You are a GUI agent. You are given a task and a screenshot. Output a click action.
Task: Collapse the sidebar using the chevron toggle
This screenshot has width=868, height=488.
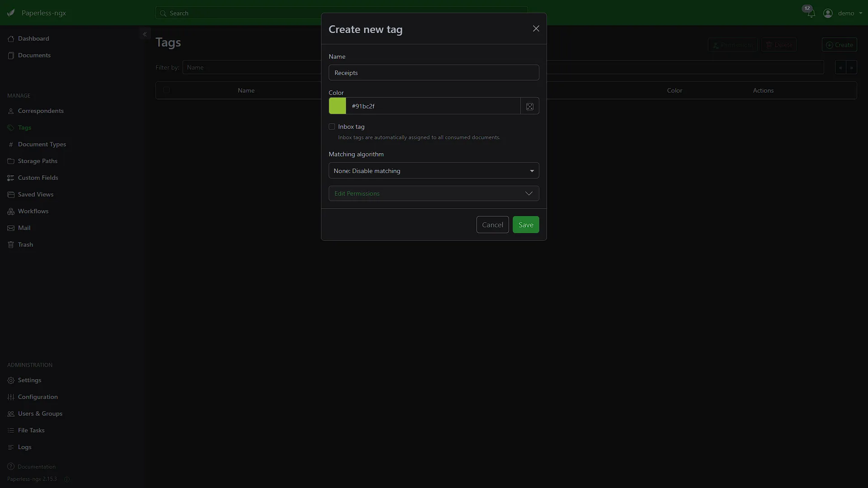coord(145,34)
